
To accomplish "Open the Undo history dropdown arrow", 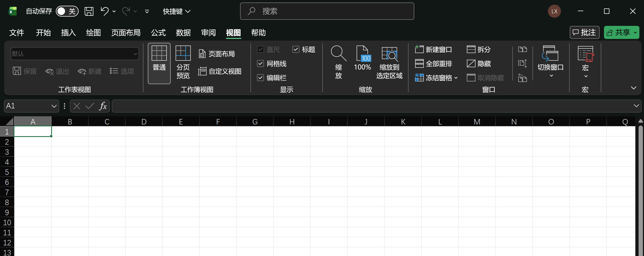I will pos(114,11).
